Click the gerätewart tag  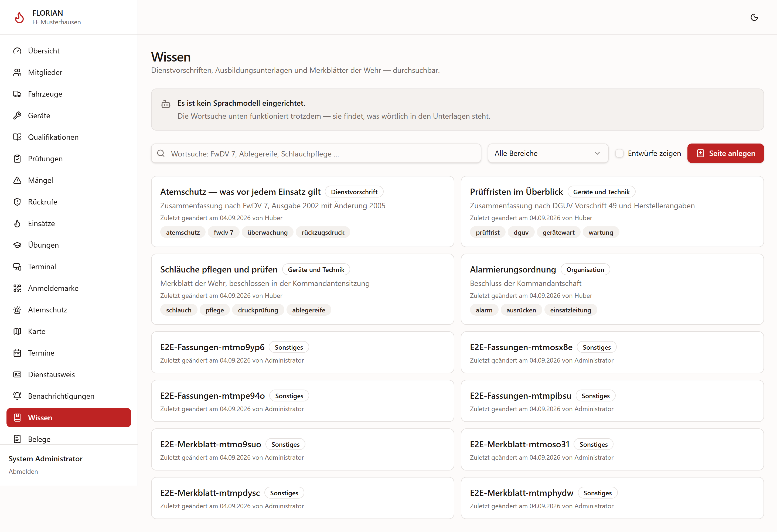point(558,232)
